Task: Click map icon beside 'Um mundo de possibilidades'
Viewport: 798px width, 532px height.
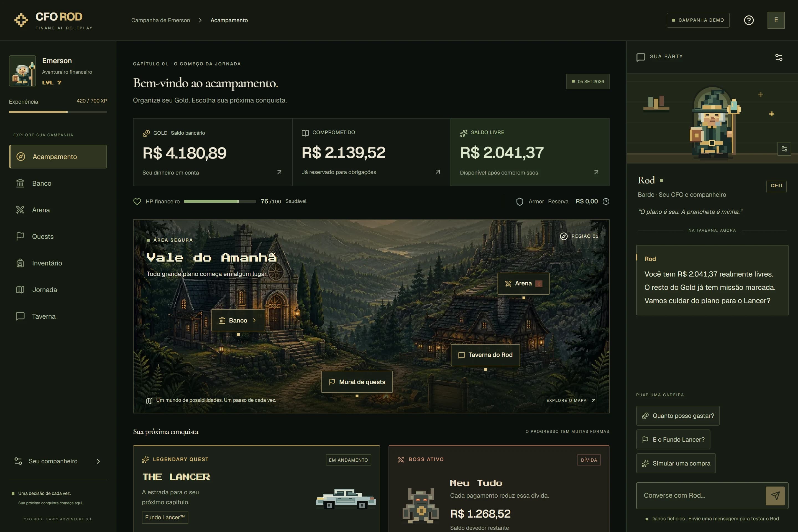Action: point(149,401)
